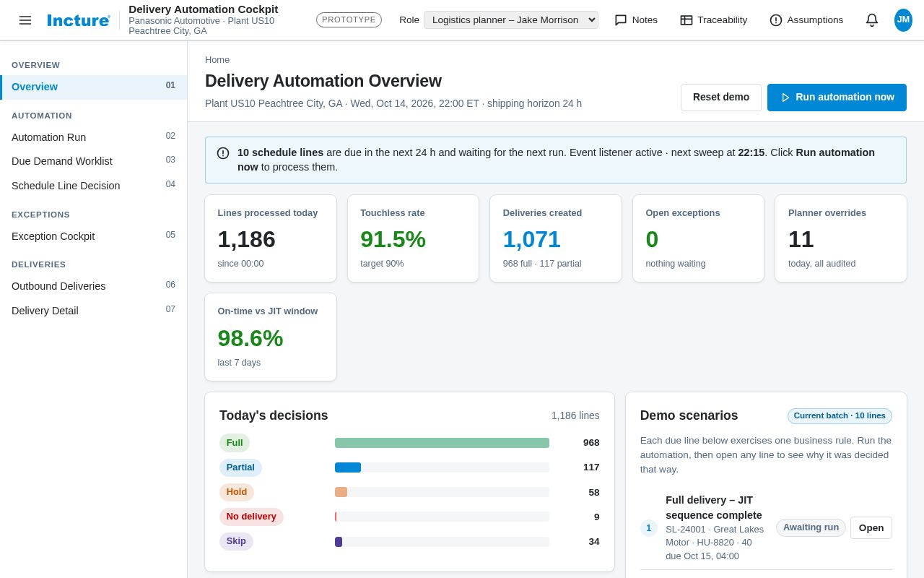
Task: Click the PROTOTYPE badge
Action: (x=349, y=20)
